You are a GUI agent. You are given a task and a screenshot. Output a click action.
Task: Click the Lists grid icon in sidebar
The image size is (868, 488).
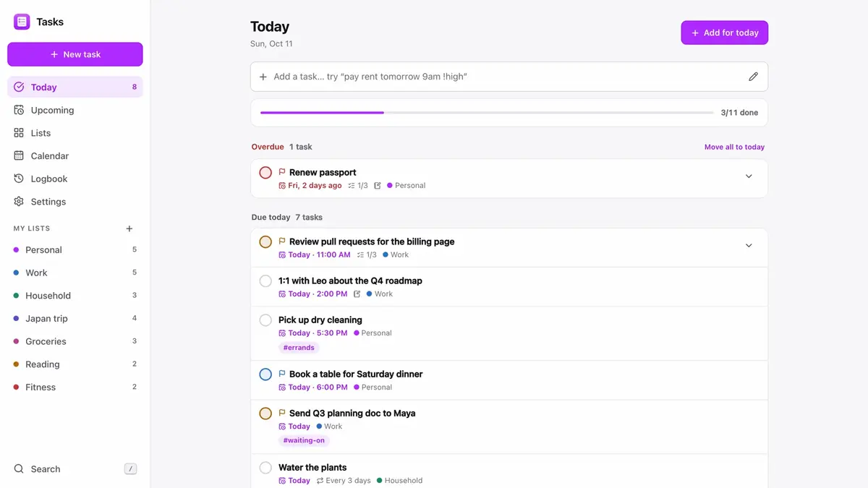19,133
